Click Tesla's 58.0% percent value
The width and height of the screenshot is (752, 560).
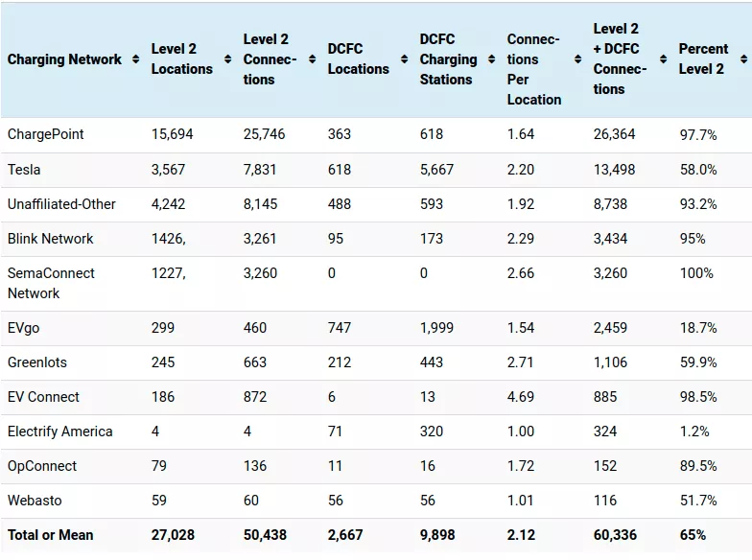coord(698,169)
